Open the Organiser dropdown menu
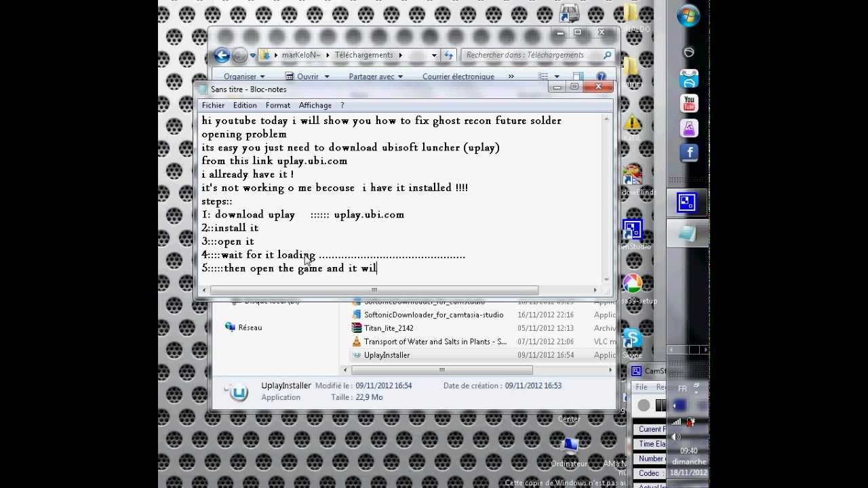868x488 pixels. coord(244,77)
